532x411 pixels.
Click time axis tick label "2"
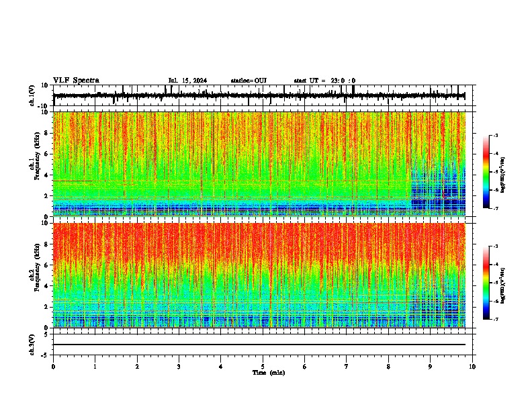coord(137,367)
